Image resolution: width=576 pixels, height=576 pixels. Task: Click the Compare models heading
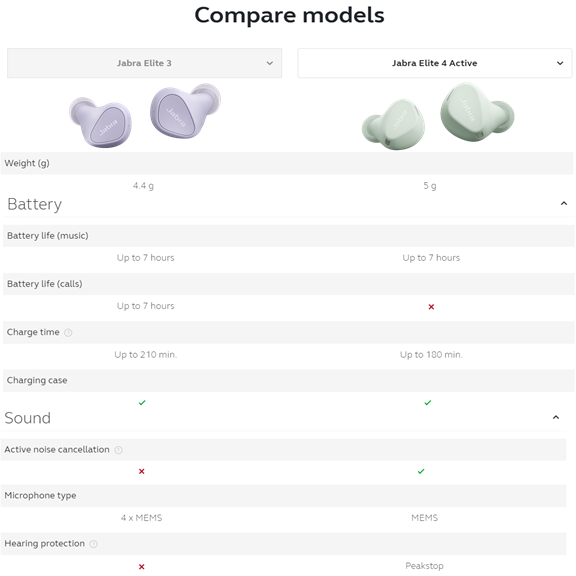tap(289, 15)
